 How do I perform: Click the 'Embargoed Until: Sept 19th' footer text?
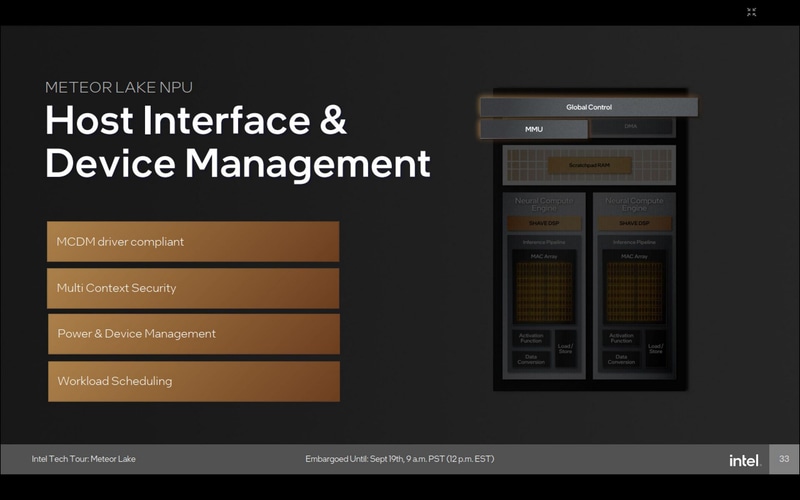(399, 459)
